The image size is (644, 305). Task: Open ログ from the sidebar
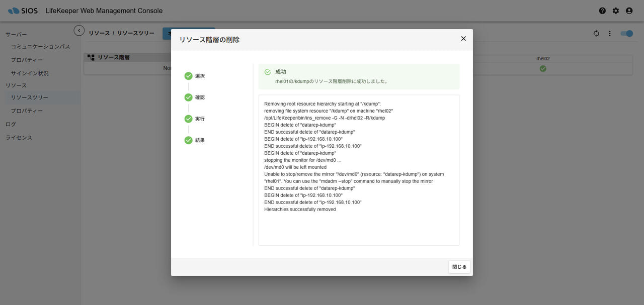11,124
